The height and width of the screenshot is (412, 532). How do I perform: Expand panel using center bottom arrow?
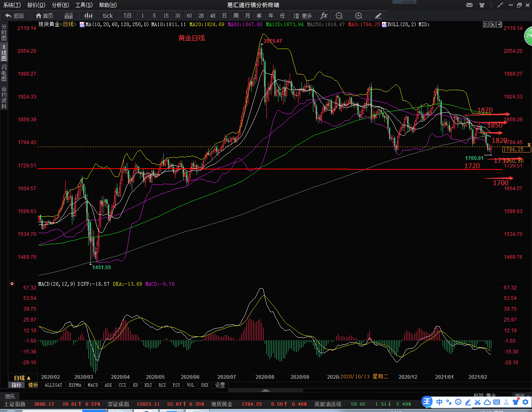pyautogui.click(x=265, y=390)
